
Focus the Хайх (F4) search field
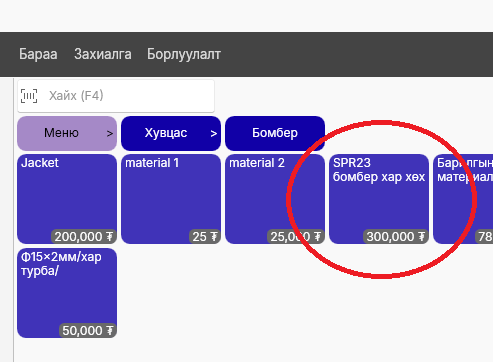116,96
